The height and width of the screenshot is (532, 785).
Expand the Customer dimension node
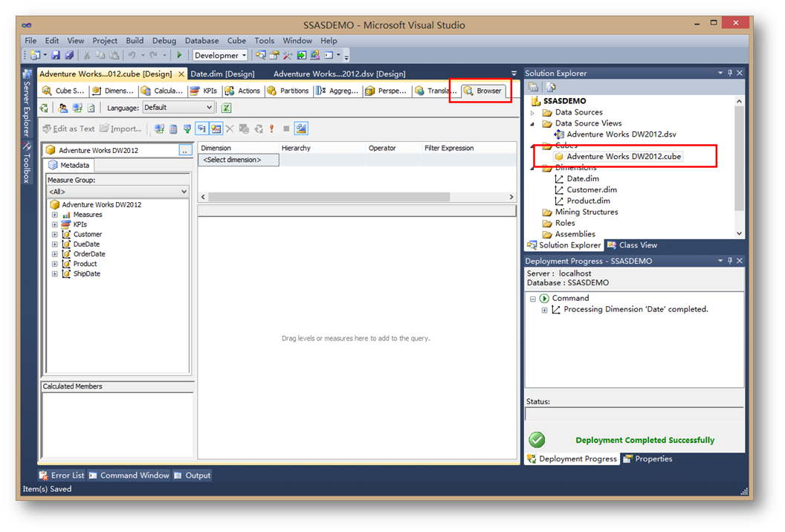[x=54, y=234]
